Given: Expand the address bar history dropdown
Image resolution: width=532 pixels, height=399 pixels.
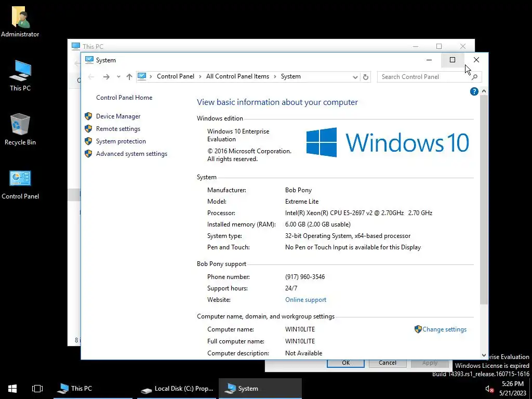Looking at the screenshot, I should point(355,77).
